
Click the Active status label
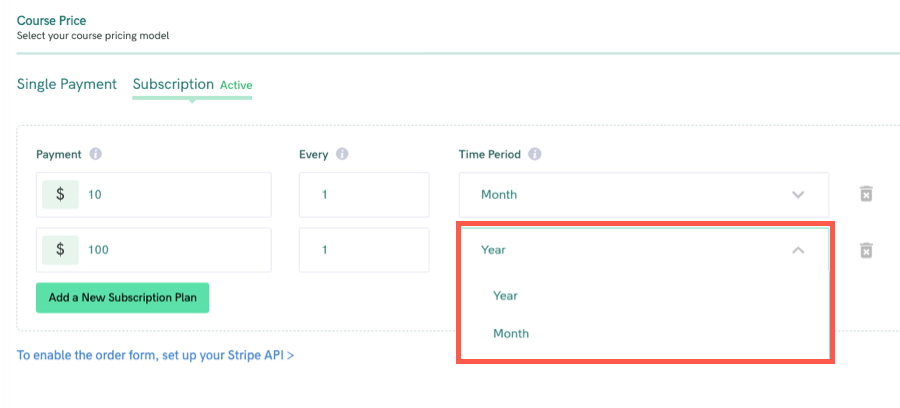coord(236,85)
